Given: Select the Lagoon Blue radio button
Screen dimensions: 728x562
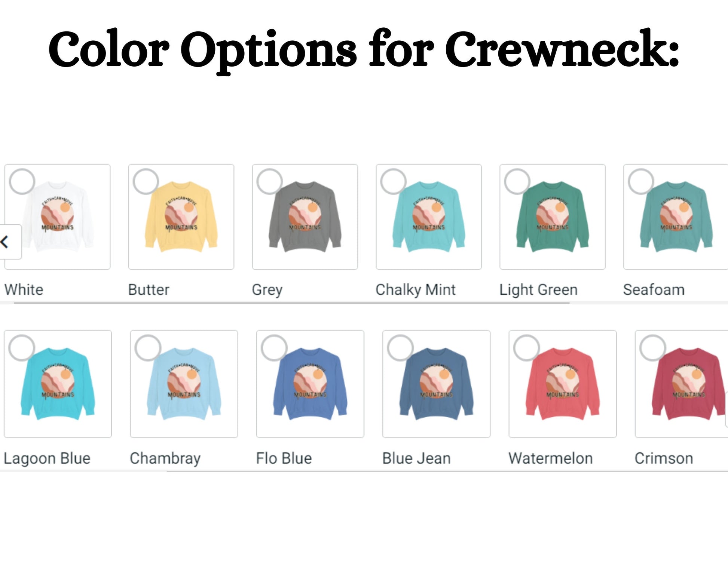Looking at the screenshot, I should tap(22, 348).
